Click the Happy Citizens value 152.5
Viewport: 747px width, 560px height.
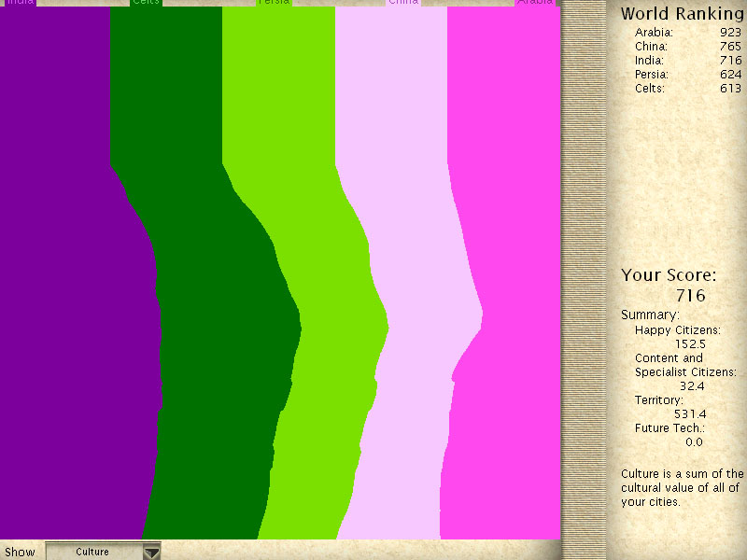[x=690, y=343]
